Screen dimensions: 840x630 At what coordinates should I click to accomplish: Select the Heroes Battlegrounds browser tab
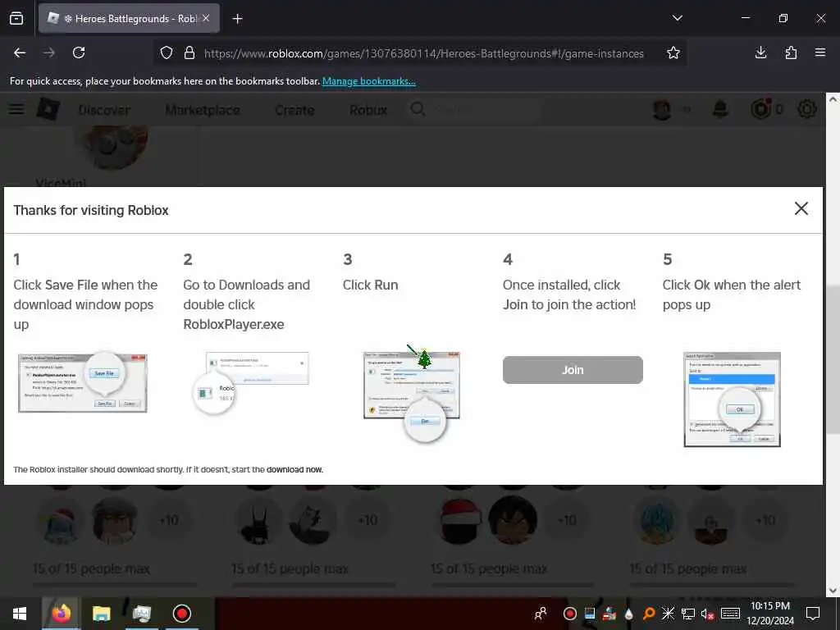[x=129, y=18]
